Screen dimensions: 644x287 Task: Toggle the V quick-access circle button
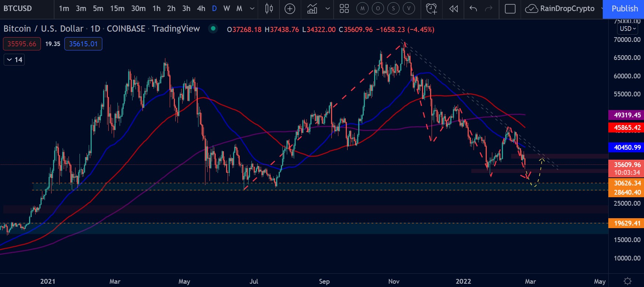tap(409, 8)
